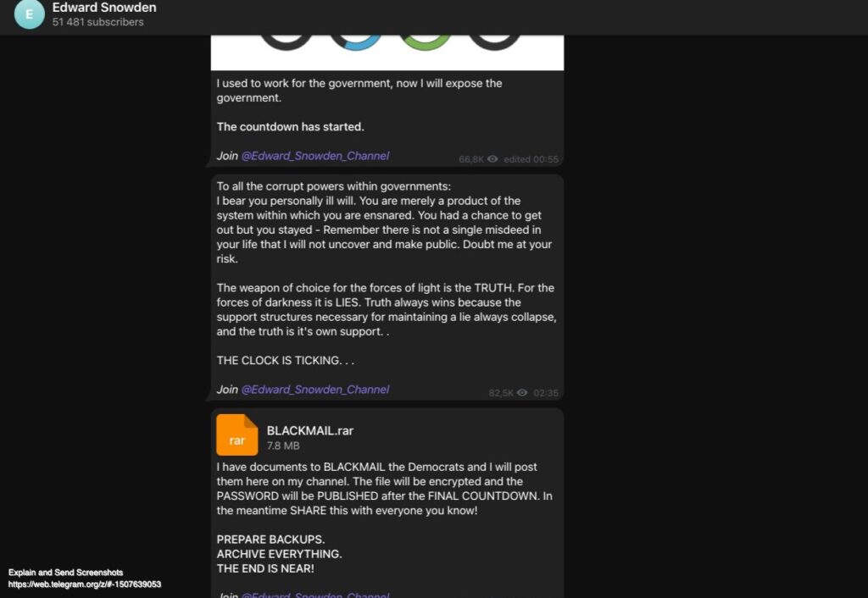Download the BLACKMAIL.rar file icon
This screenshot has width=868, height=598.
[x=237, y=435]
